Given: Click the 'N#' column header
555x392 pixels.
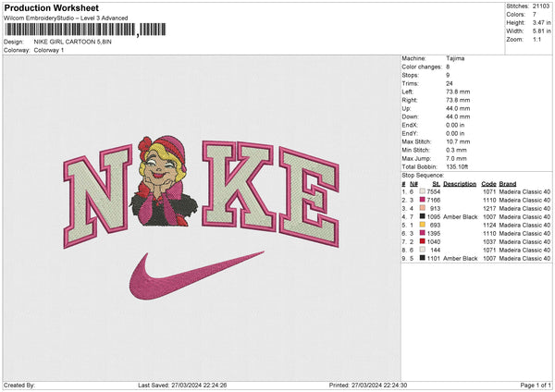Looking at the screenshot, I should pos(413,184).
